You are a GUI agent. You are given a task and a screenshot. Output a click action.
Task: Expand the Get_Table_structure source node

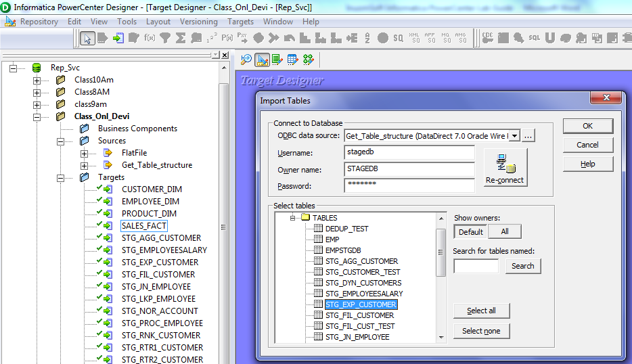pos(84,166)
